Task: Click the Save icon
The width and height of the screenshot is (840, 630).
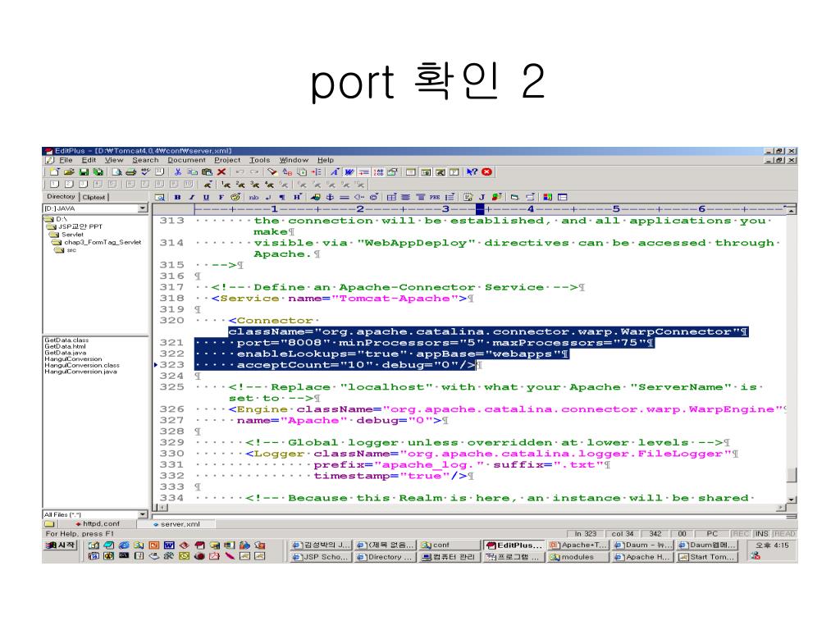Action: [x=84, y=172]
